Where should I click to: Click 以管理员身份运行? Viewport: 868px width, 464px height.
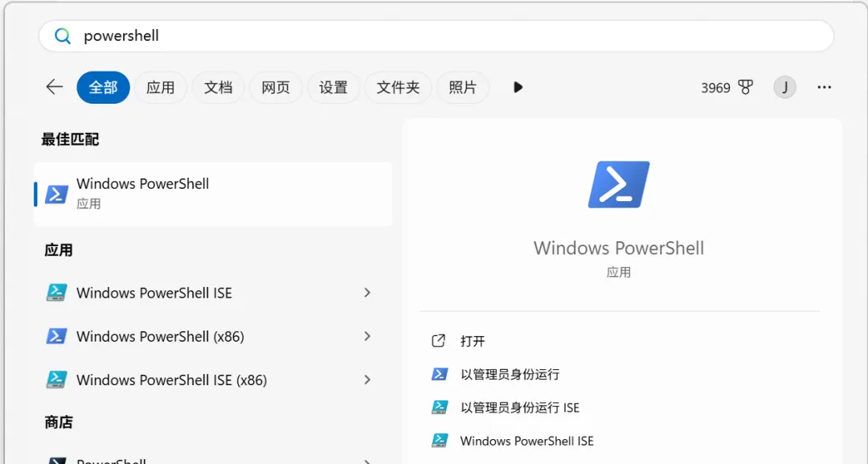click(510, 374)
